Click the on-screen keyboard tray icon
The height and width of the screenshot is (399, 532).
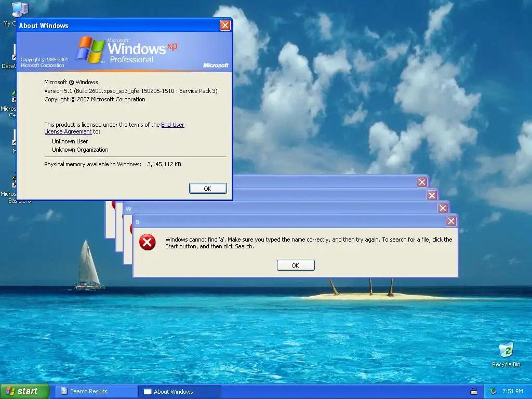point(474,392)
